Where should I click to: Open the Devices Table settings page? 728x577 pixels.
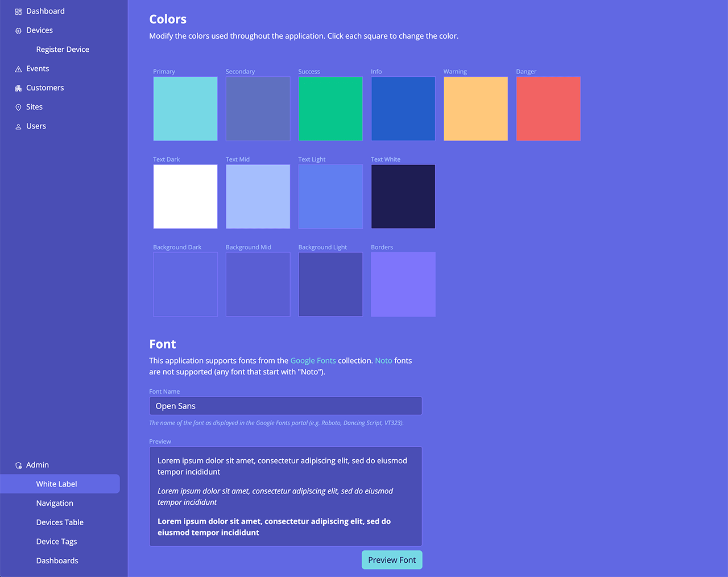point(60,522)
